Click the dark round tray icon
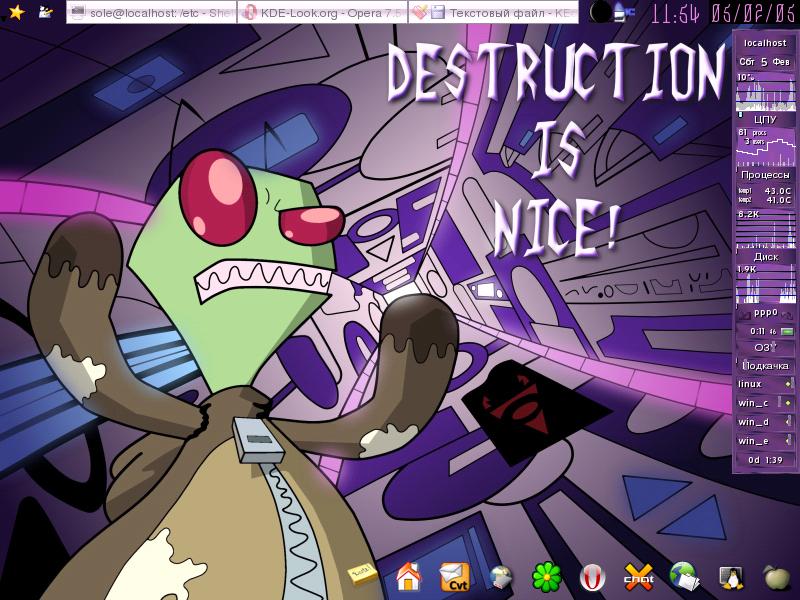This screenshot has height=600, width=800. 600,12
